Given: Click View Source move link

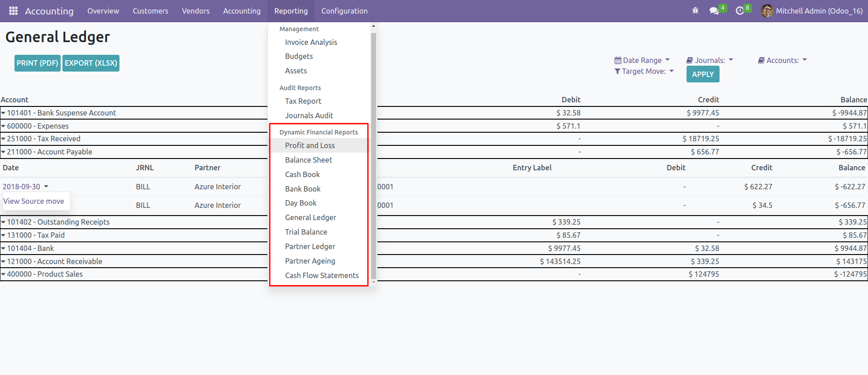Looking at the screenshot, I should coord(34,201).
